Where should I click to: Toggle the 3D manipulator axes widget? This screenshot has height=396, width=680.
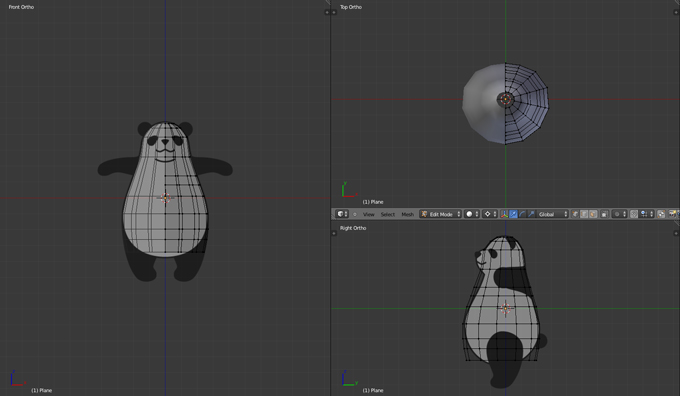[x=504, y=214]
